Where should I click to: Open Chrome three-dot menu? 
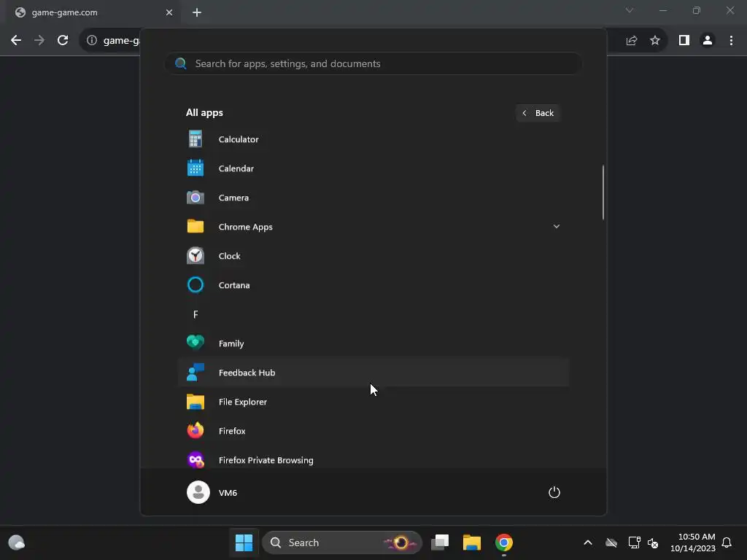731,40
